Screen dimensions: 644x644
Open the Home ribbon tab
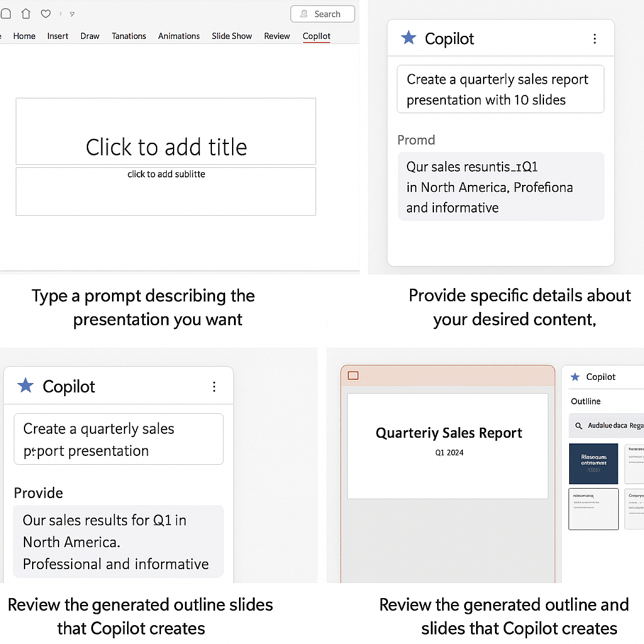click(25, 36)
